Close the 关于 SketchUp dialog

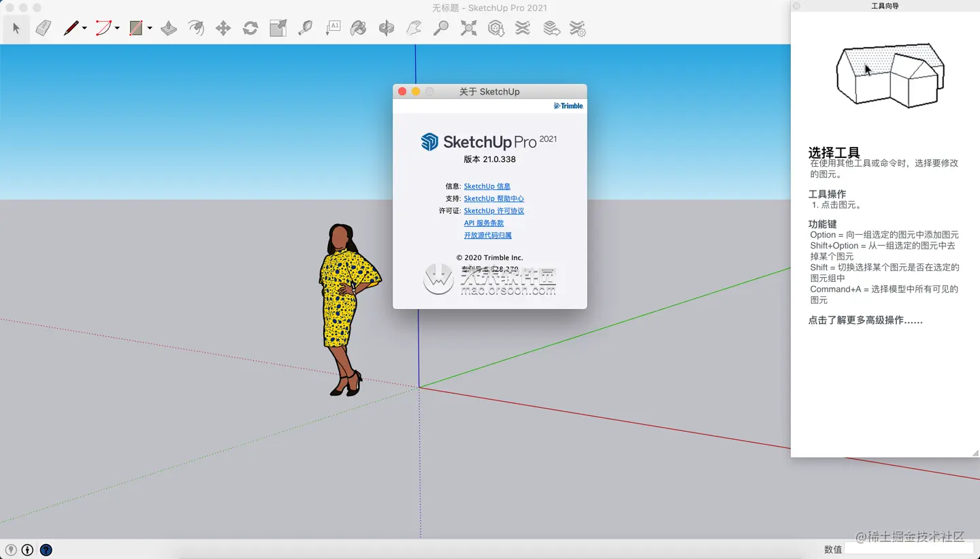click(x=402, y=91)
